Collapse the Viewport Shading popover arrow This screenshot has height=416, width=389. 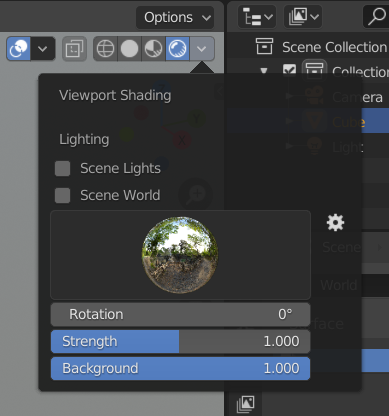pos(202,49)
